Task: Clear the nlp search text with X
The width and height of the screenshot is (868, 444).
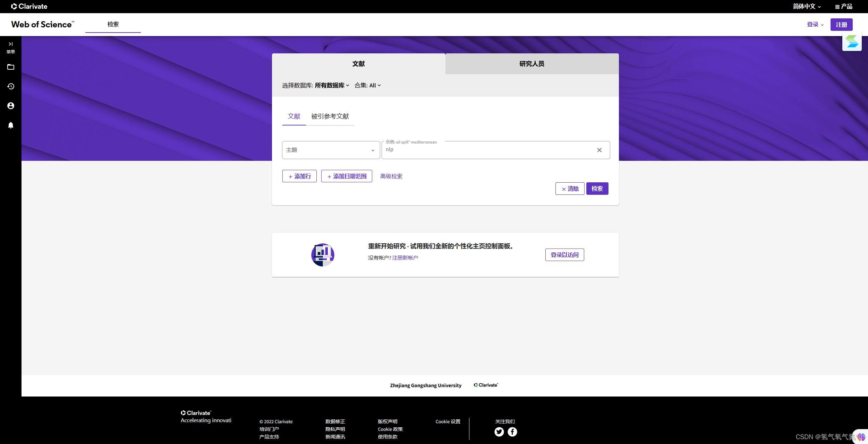Action: (599, 150)
